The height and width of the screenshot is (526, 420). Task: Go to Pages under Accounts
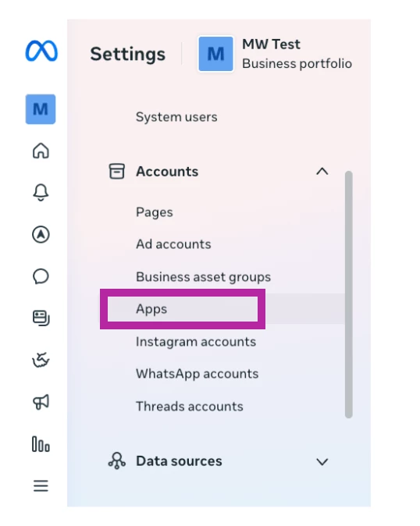(x=155, y=212)
